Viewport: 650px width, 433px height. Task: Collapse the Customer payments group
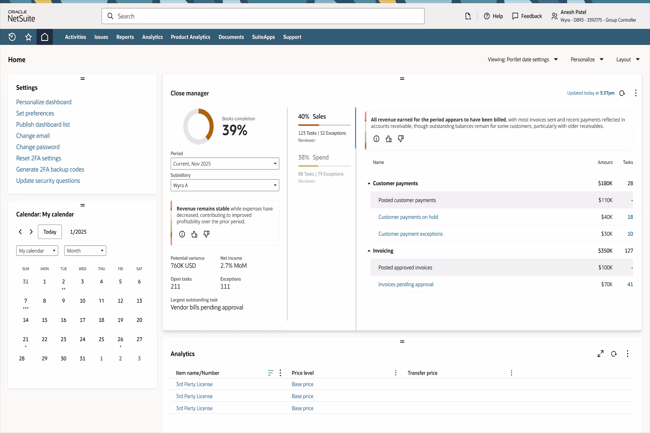[369, 184]
